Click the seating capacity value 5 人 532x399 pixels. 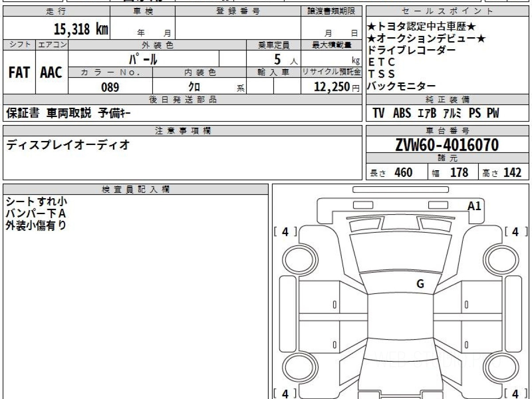[x=286, y=59]
